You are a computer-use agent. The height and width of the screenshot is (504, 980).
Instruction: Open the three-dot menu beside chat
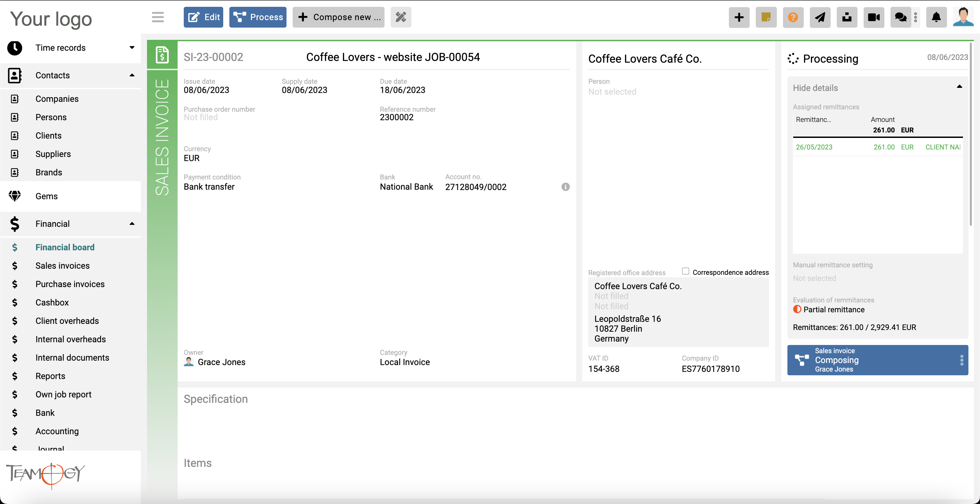point(916,17)
